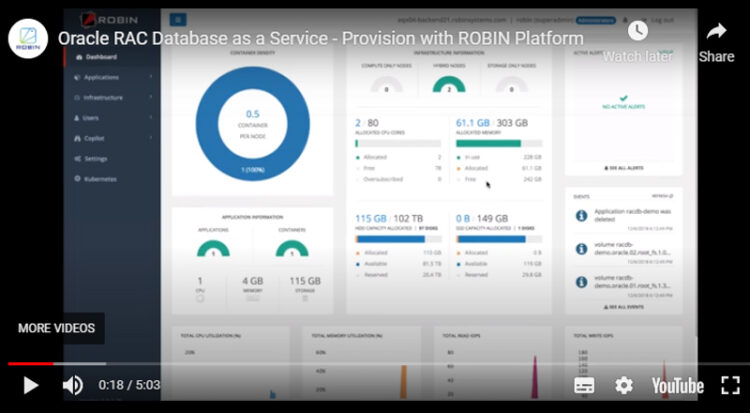
Task: Expand the Infrastructure submenu chevron
Action: 151,97
